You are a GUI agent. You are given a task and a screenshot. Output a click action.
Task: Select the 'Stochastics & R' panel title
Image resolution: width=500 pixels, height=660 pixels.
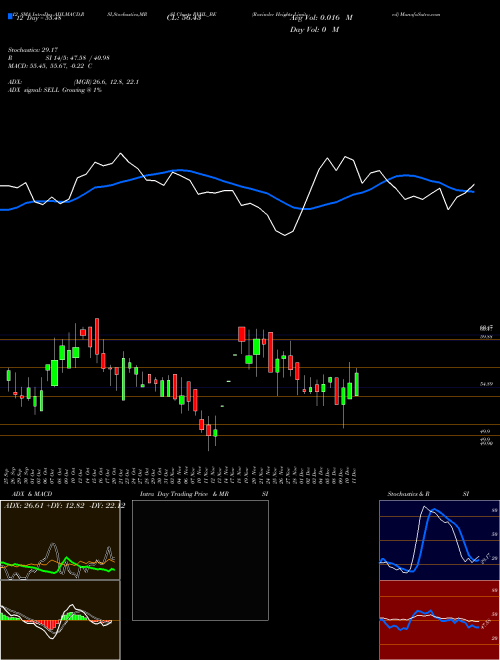pos(409,494)
